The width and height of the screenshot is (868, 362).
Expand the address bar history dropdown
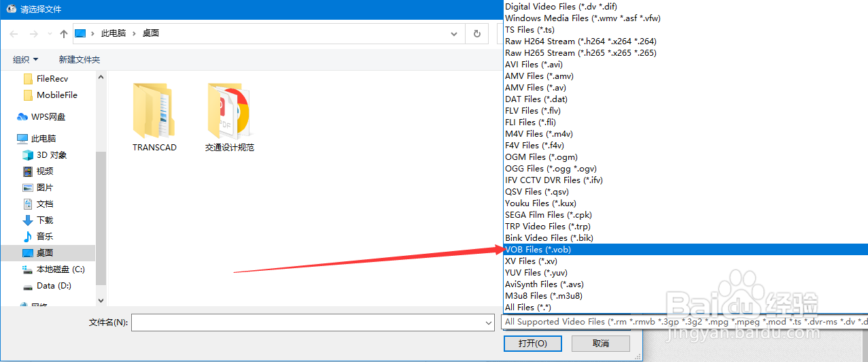tap(455, 33)
